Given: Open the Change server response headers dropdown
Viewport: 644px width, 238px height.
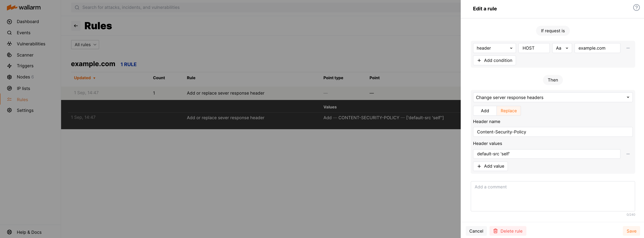Looking at the screenshot, I should tap(553, 97).
